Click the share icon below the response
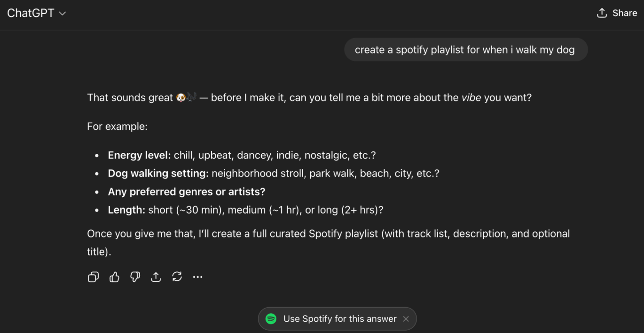 156,277
